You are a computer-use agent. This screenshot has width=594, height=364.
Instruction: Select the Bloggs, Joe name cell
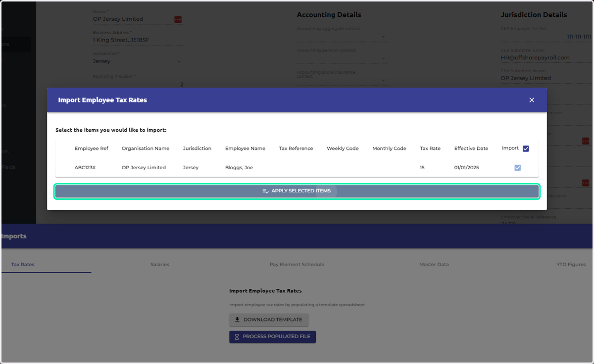(x=239, y=168)
